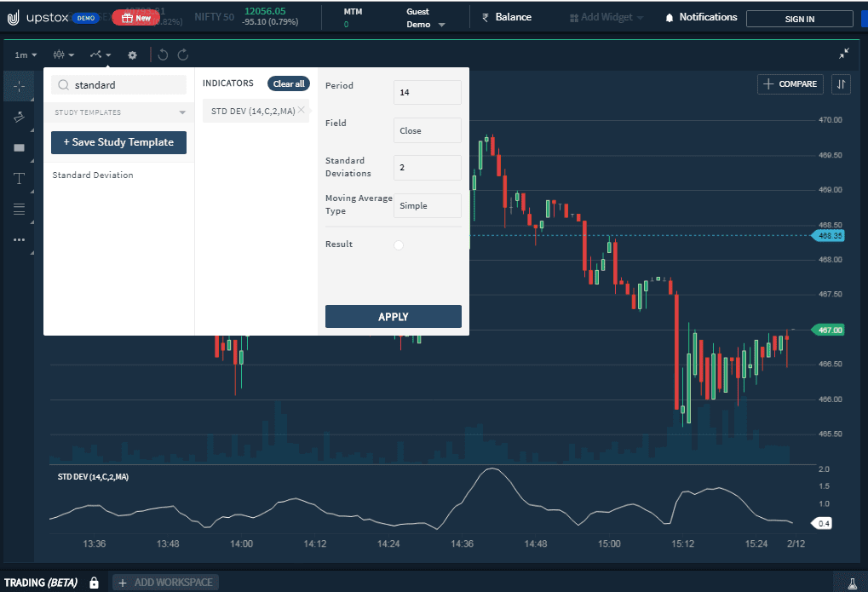Select Standard Deviation from search results
The image size is (868, 592).
(93, 175)
